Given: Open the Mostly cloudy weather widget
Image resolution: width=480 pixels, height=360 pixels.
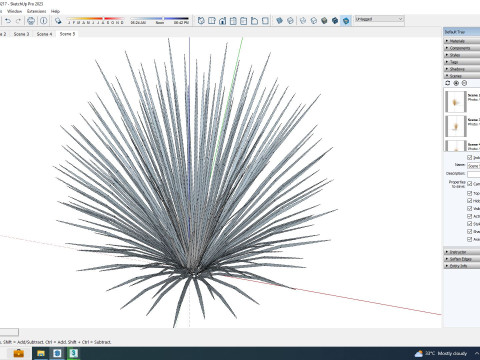Looking at the screenshot, I should [441, 353].
